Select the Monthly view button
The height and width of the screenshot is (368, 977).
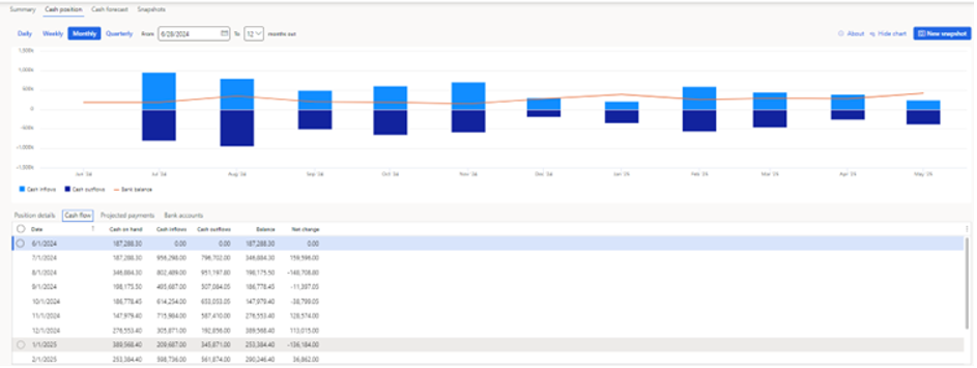(84, 34)
